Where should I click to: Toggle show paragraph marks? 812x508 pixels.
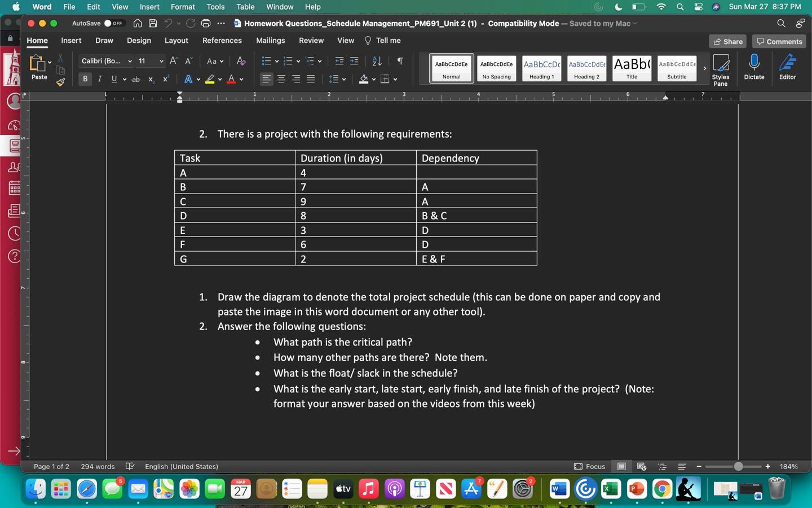pos(400,61)
